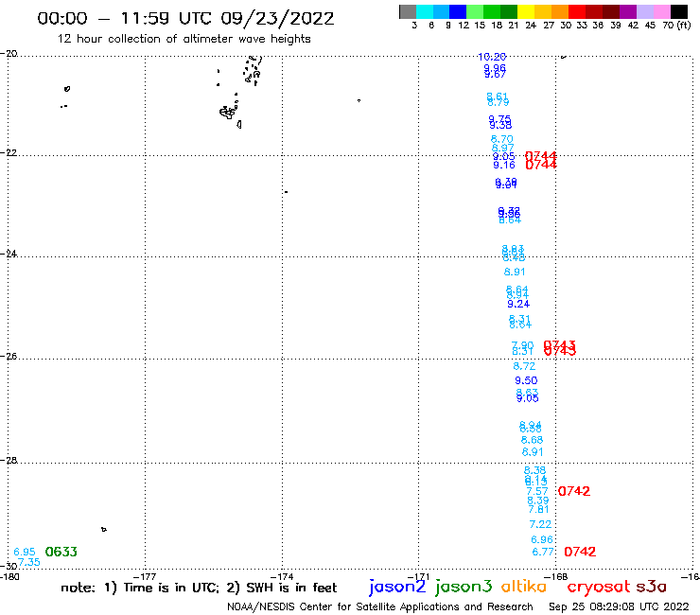Click the -171 longitude axis label
Screen dimensions: 700x615
pyautogui.click(x=418, y=576)
